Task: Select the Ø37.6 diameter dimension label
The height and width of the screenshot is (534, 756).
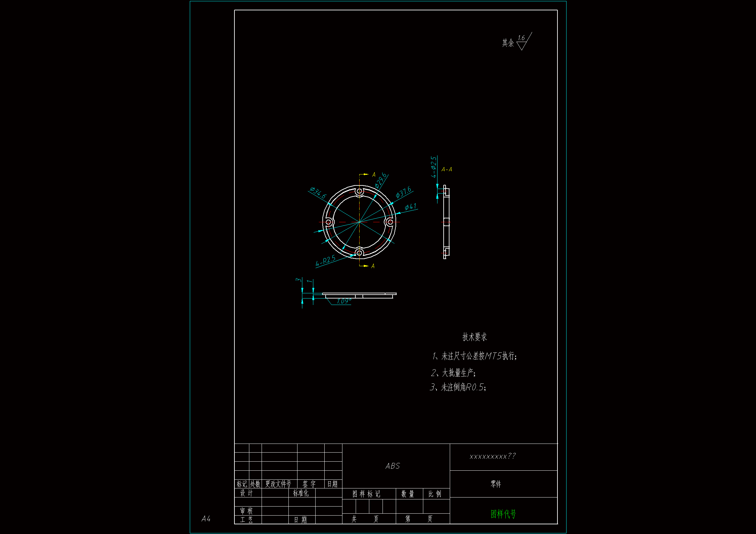Action: point(403,192)
